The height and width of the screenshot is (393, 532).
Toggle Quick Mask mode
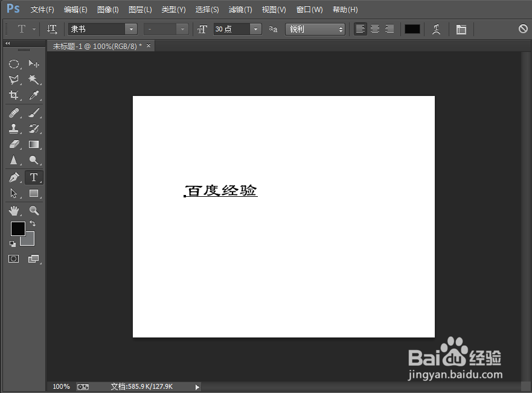(13, 259)
